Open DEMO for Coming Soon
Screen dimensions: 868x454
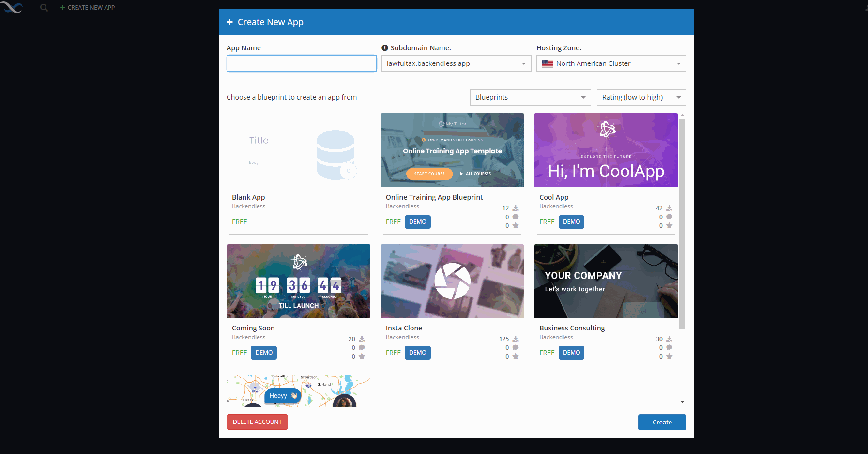pyautogui.click(x=264, y=353)
